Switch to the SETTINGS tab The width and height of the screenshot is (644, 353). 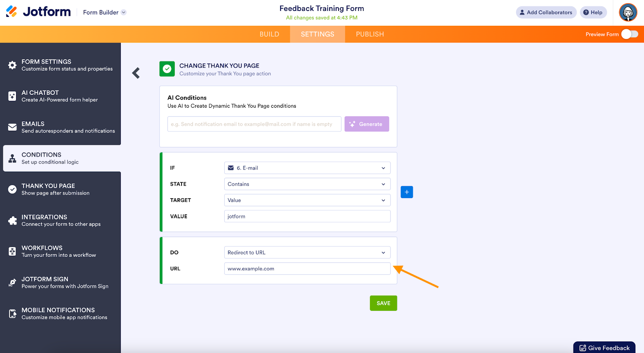[318, 34]
